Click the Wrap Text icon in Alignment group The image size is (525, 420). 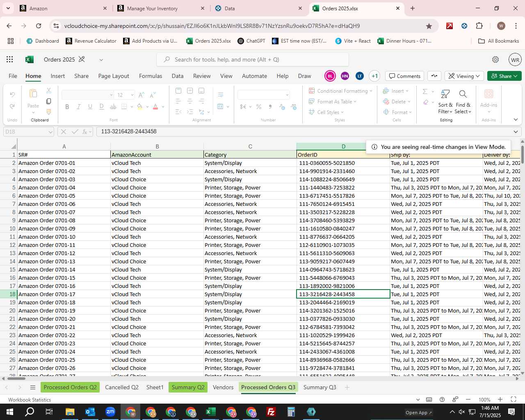(x=221, y=95)
